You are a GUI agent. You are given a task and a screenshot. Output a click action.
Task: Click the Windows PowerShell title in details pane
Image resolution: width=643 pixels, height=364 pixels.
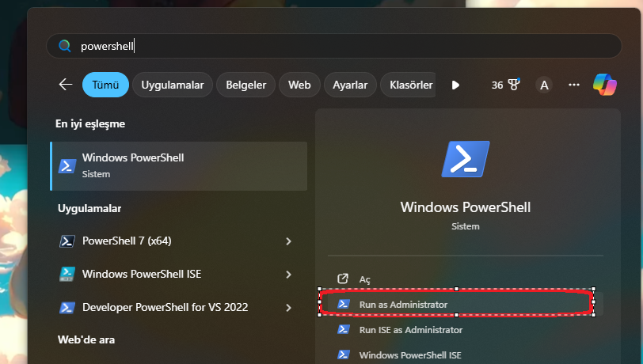tap(466, 207)
